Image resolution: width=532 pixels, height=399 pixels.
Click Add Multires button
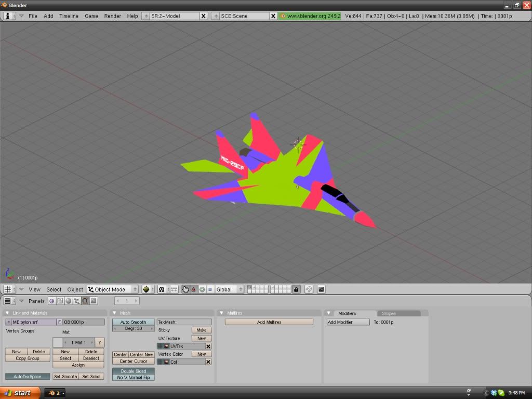point(269,322)
